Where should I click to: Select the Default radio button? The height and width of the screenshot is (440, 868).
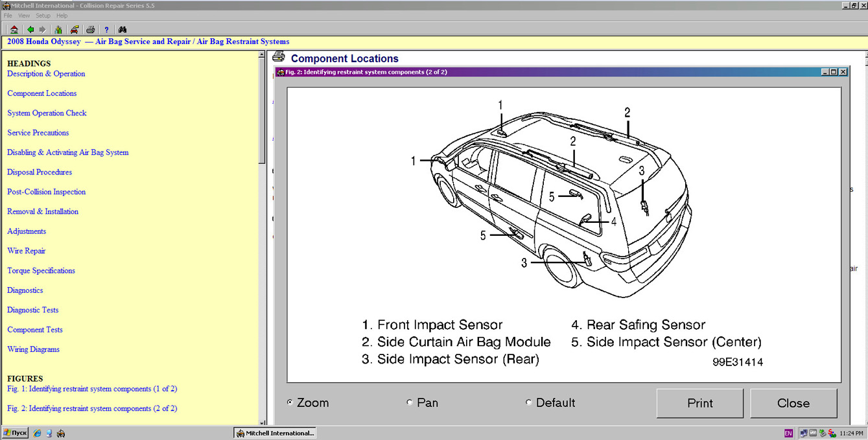tap(528, 402)
